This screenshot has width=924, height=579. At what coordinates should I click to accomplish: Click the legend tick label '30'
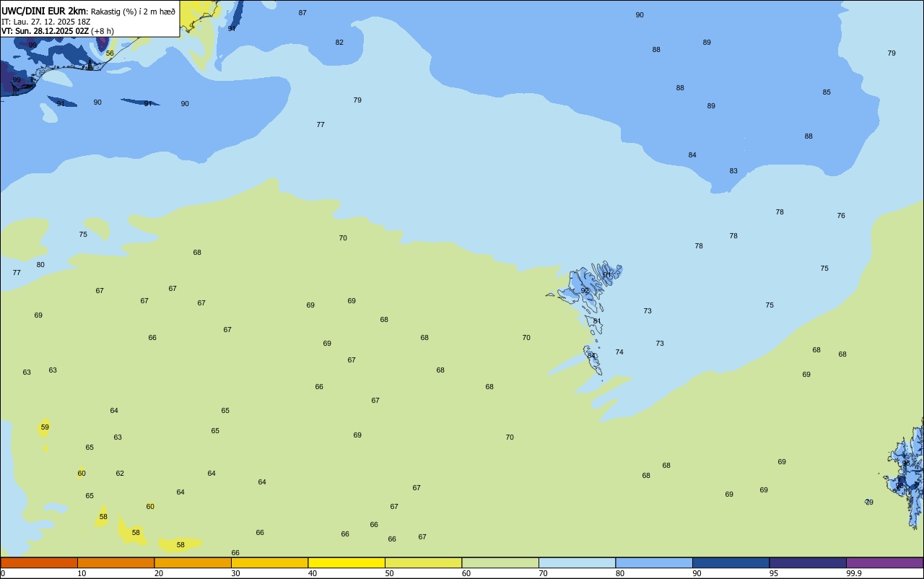coord(235,573)
